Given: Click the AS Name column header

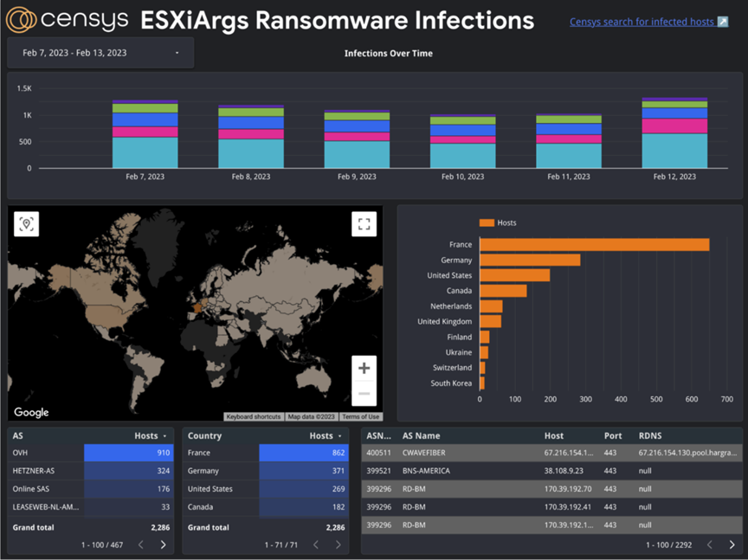Looking at the screenshot, I should coord(422,435).
